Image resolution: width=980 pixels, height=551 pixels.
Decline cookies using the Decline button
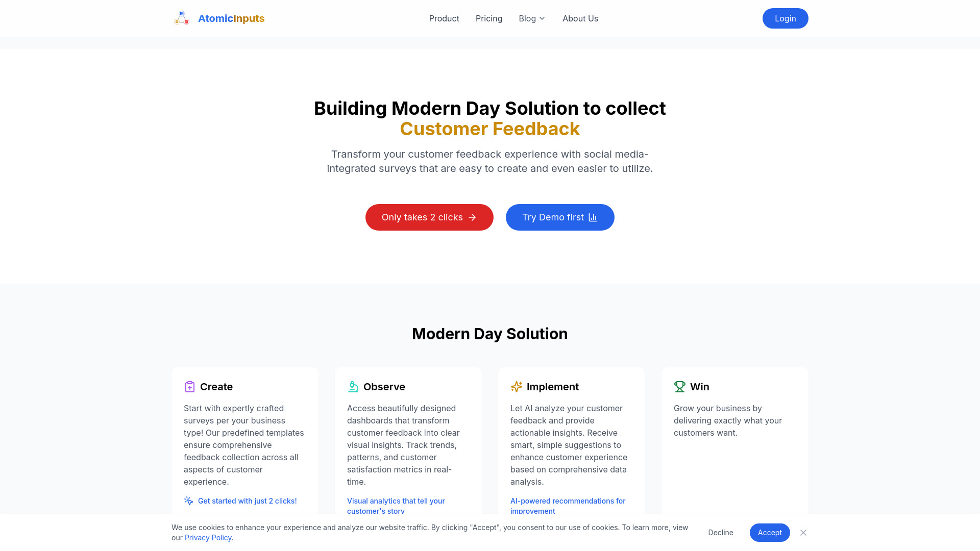pos(720,532)
